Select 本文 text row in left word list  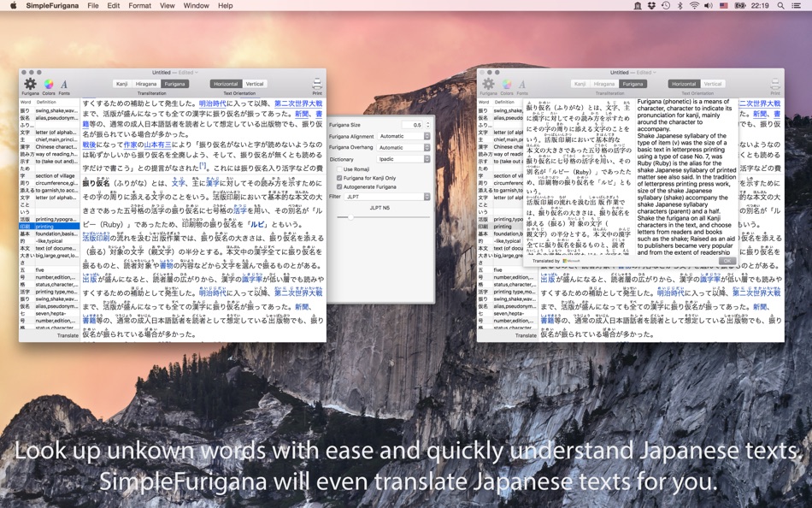click(50, 248)
